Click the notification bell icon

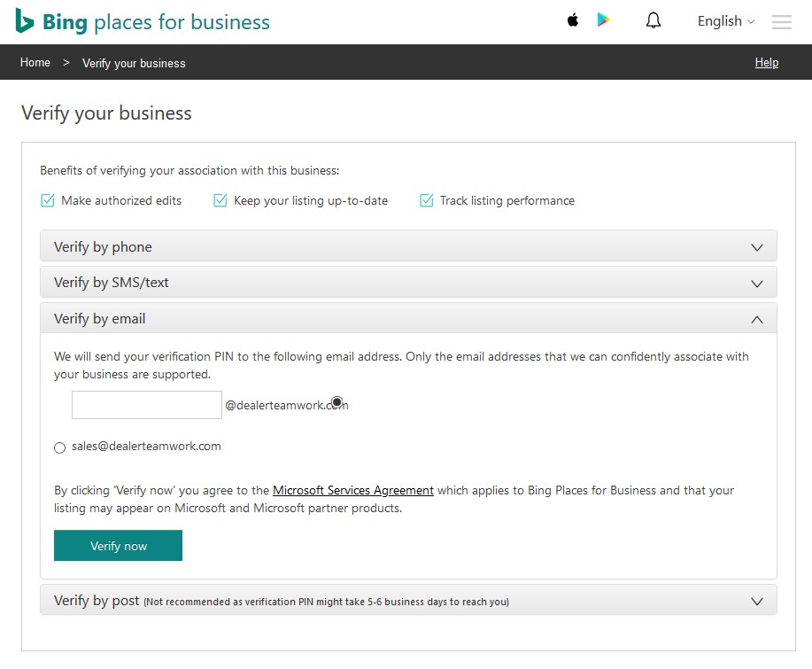[x=653, y=19]
